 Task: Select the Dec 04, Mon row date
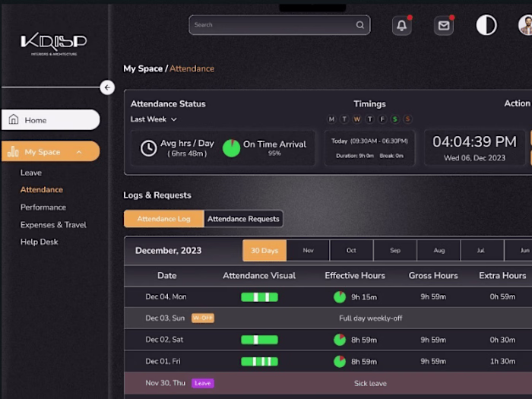(x=166, y=296)
